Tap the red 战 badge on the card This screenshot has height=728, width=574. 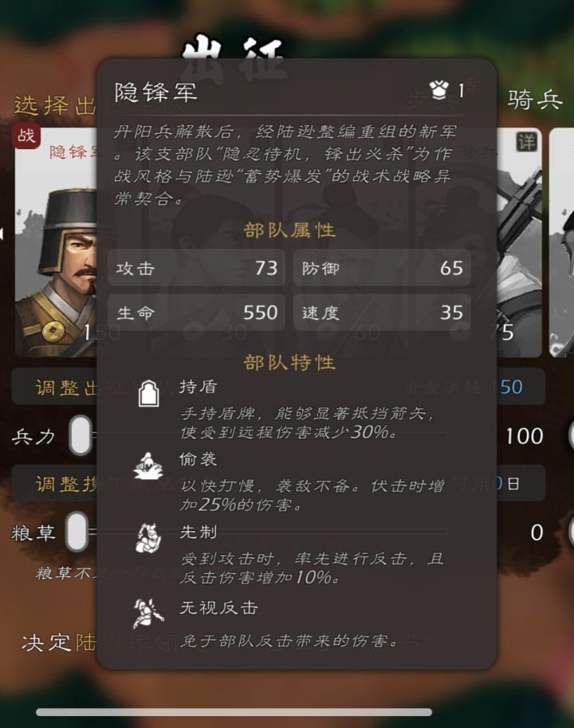26,136
